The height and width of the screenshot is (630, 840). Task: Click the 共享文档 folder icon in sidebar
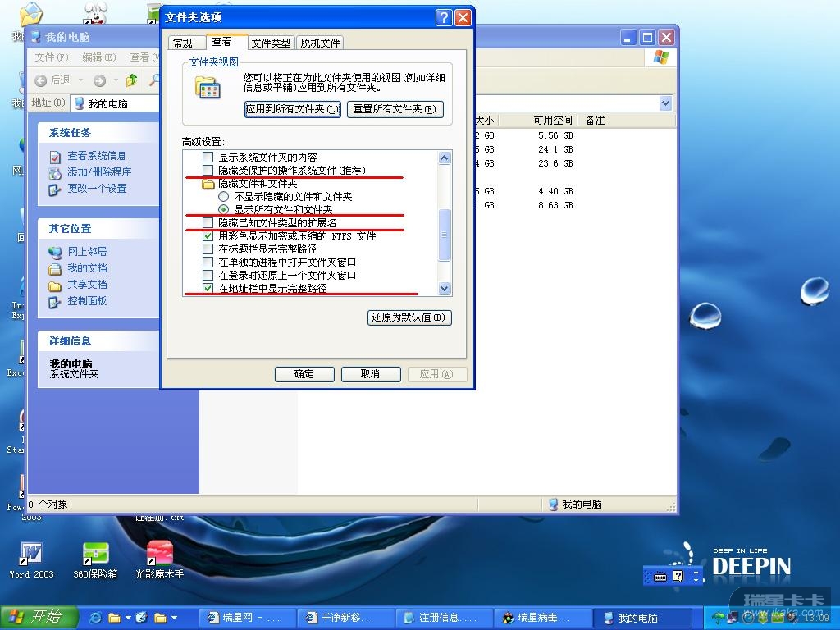coord(55,285)
